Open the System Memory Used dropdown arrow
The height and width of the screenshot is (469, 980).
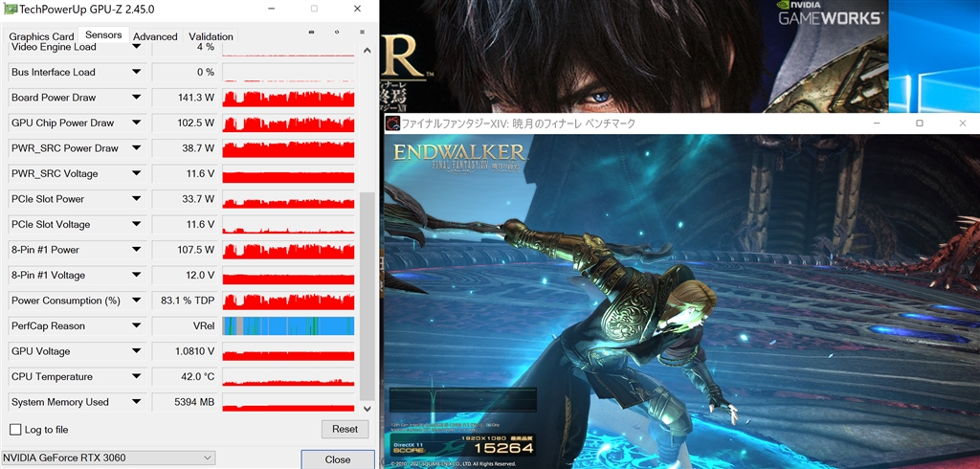tap(136, 402)
